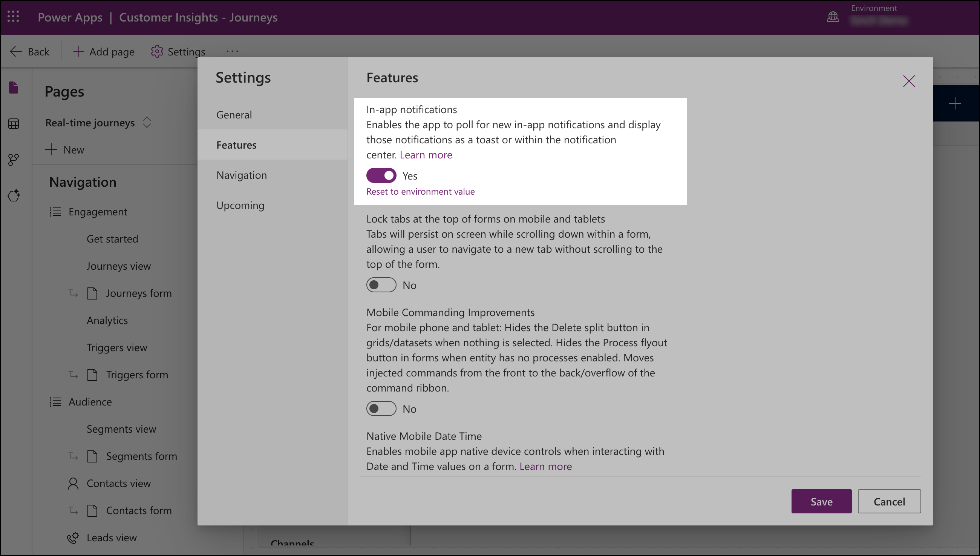
Task: Click the Save button
Action: 821,501
